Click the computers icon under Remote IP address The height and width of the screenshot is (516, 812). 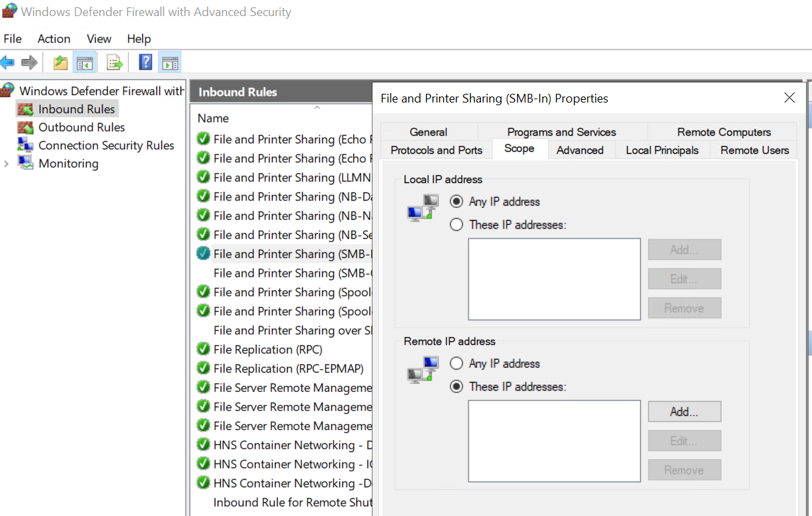pos(423,370)
